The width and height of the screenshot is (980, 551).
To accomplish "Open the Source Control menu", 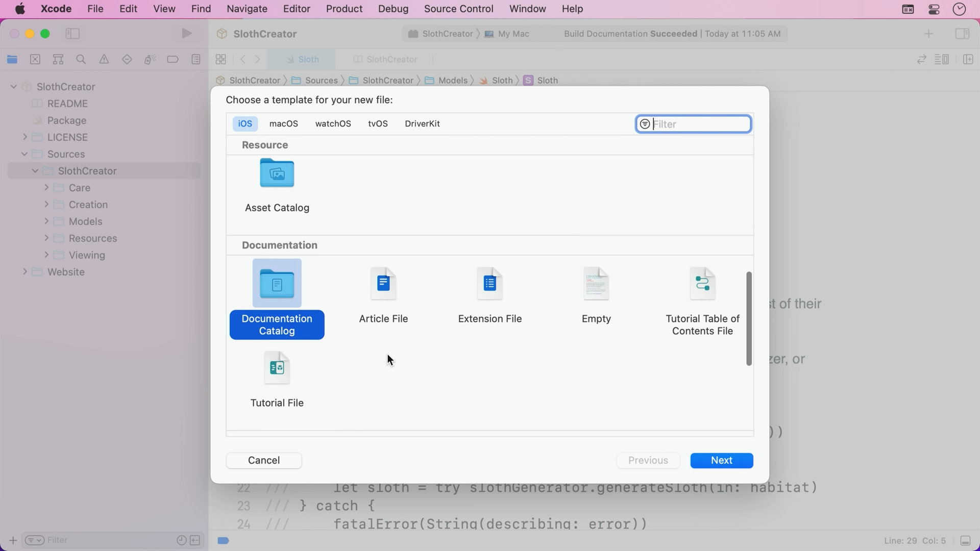I will 459,9.
